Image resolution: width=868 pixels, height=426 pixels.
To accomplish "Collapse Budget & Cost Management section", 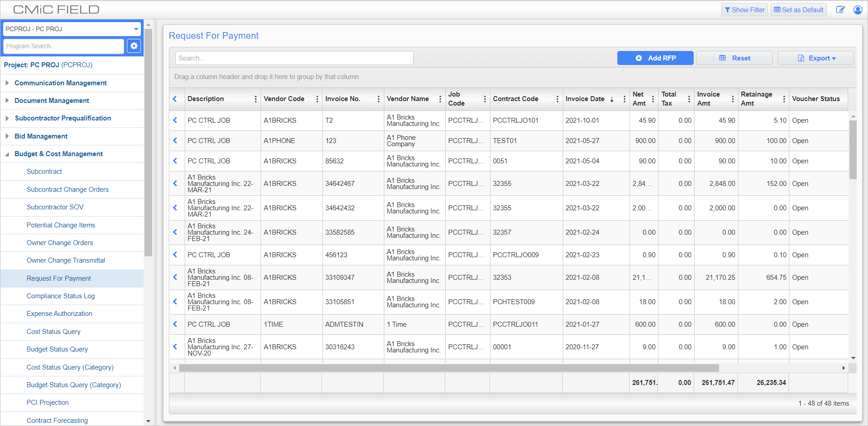I will pyautogui.click(x=7, y=154).
